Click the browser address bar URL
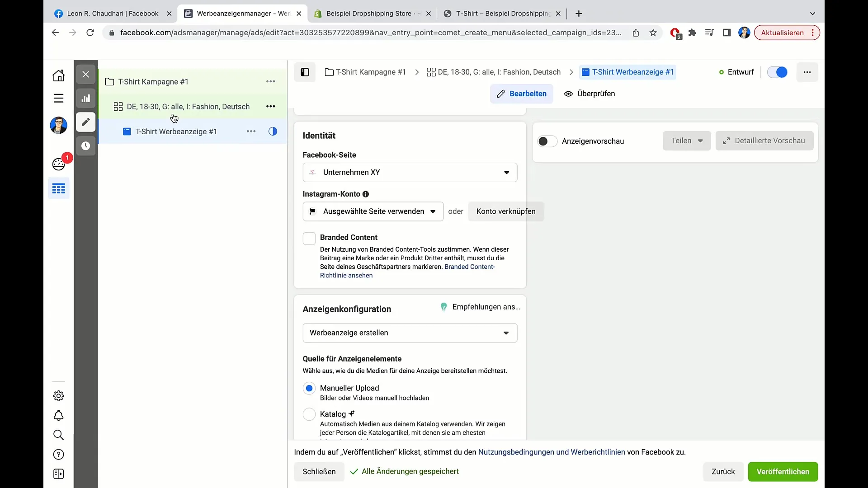This screenshot has width=868, height=488. point(371,33)
